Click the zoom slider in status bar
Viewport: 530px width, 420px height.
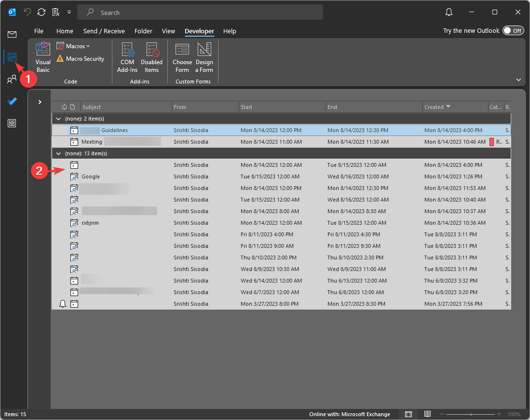[470, 414]
